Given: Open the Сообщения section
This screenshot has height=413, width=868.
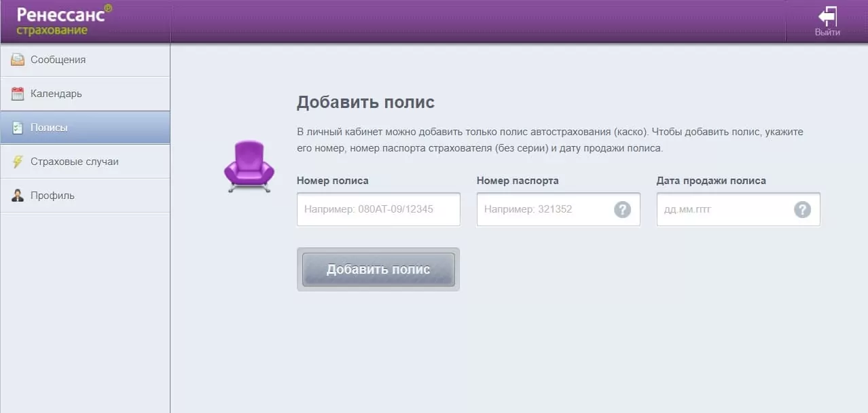Looking at the screenshot, I should [x=58, y=60].
